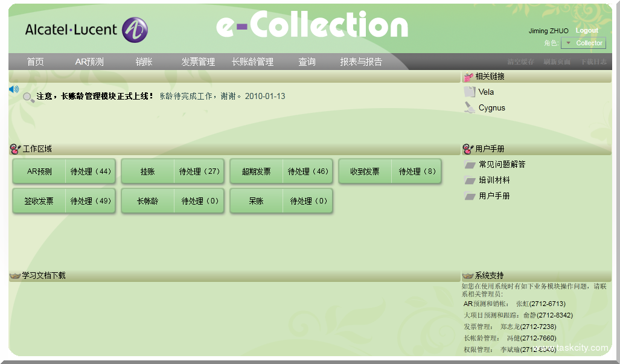Expand the Collector role dropdown
This screenshot has height=364, width=620.
[568, 43]
